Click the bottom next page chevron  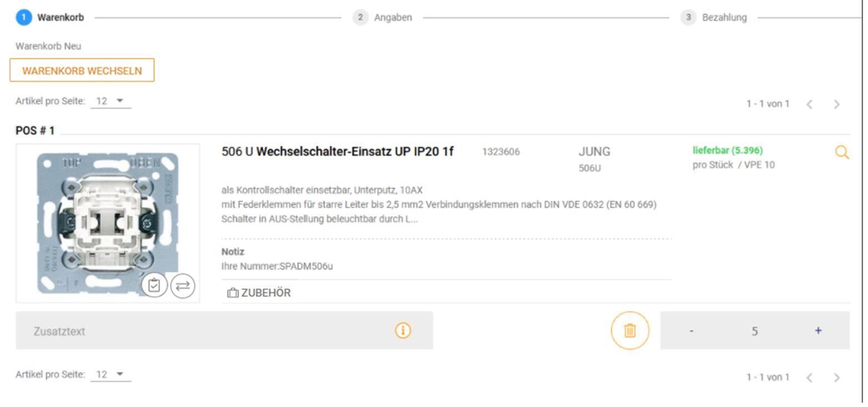(x=836, y=378)
